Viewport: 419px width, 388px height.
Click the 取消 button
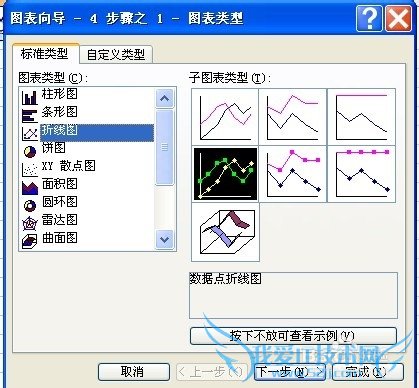[x=134, y=371]
